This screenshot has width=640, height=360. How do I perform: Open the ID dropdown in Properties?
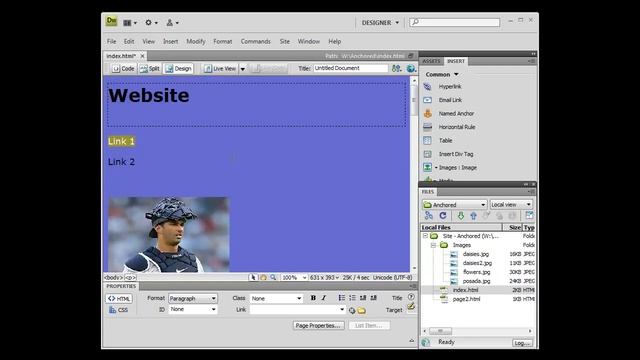coord(193,309)
